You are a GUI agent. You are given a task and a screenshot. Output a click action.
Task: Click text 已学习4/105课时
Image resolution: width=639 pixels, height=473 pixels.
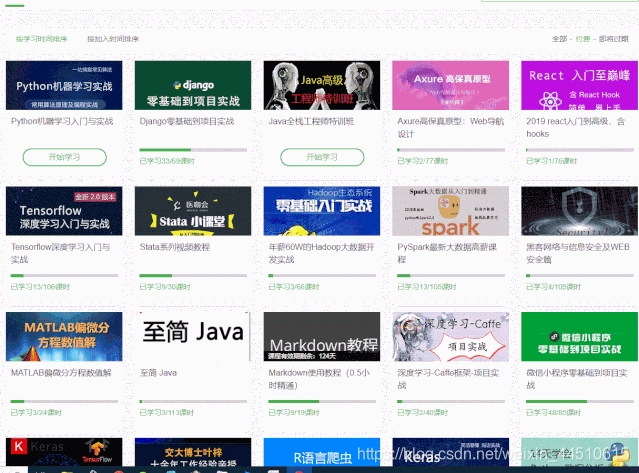point(553,287)
